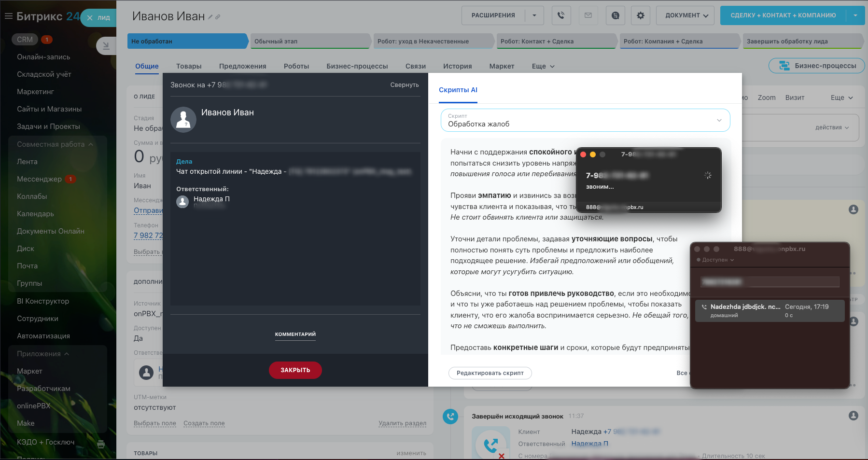
Task: Open Сайты и Магазины in sidebar
Action: point(49,109)
